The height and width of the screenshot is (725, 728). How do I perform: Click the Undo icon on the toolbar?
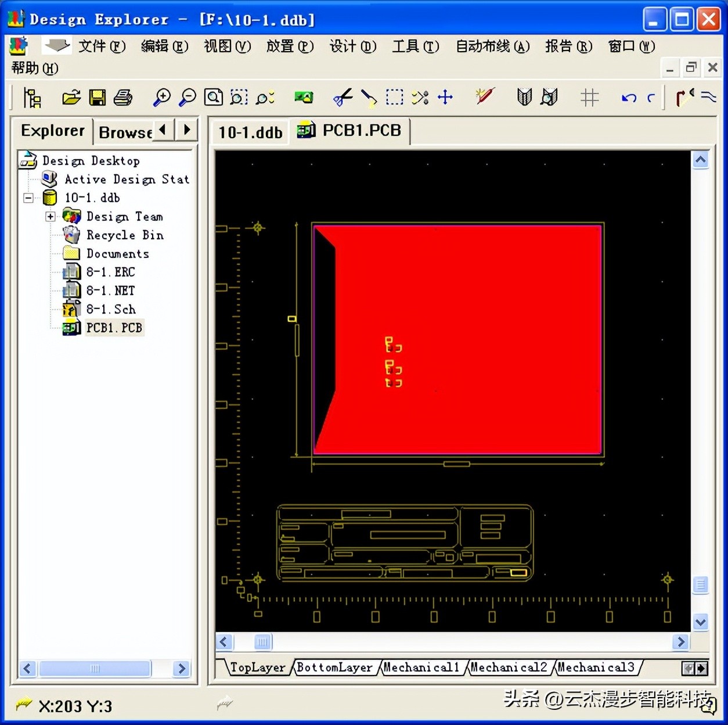[628, 97]
